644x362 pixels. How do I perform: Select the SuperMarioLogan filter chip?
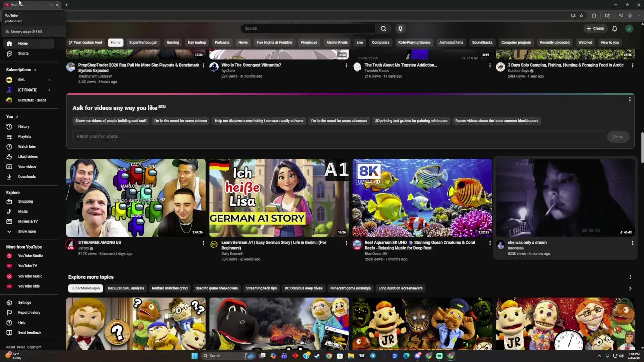tap(143, 42)
